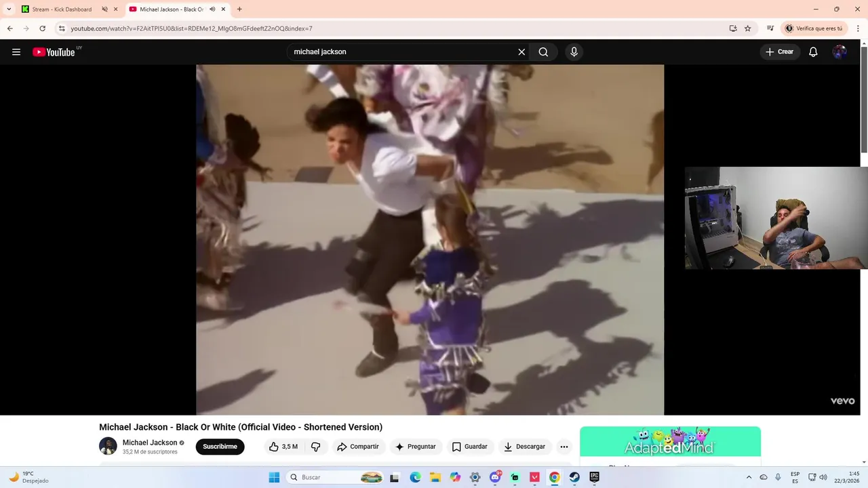Start voice search with the microphone
868x488 pixels.
coord(574,52)
